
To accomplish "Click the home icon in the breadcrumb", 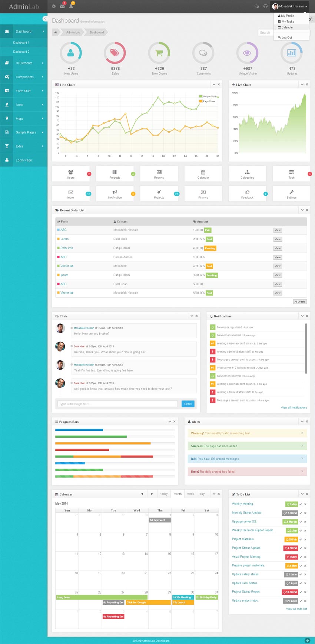I will tap(56, 32).
